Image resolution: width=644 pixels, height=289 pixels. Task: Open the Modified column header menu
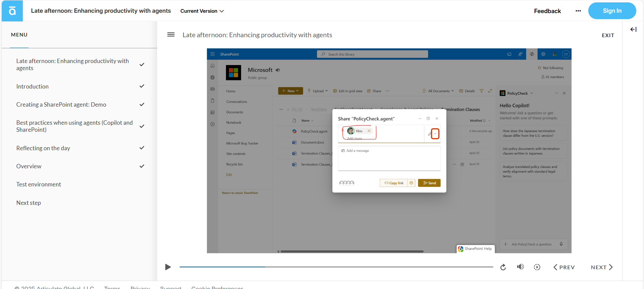tap(480, 121)
